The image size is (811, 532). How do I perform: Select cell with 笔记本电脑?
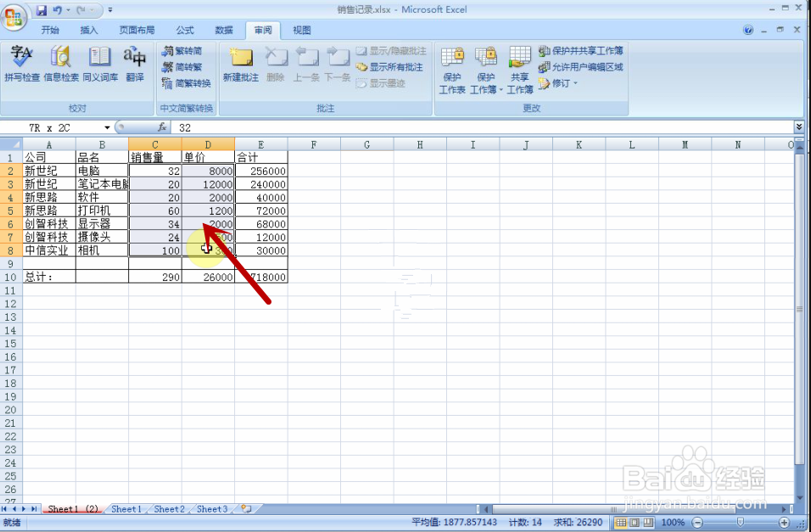tap(103, 184)
